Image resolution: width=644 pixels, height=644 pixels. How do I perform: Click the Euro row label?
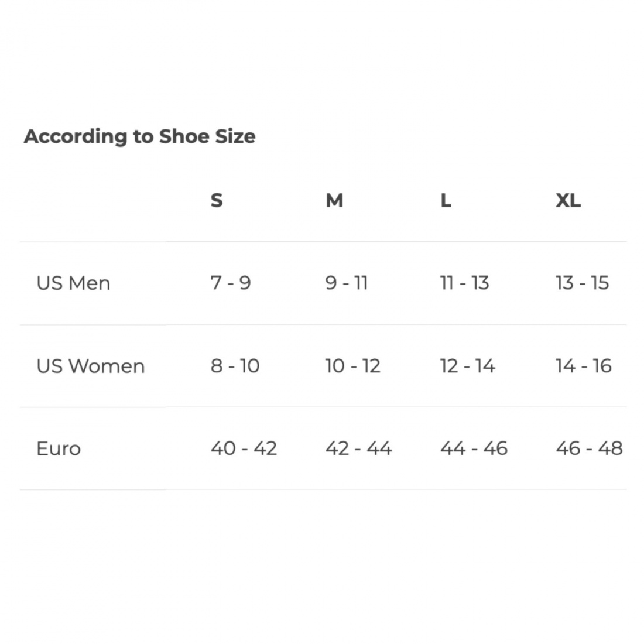click(x=59, y=448)
